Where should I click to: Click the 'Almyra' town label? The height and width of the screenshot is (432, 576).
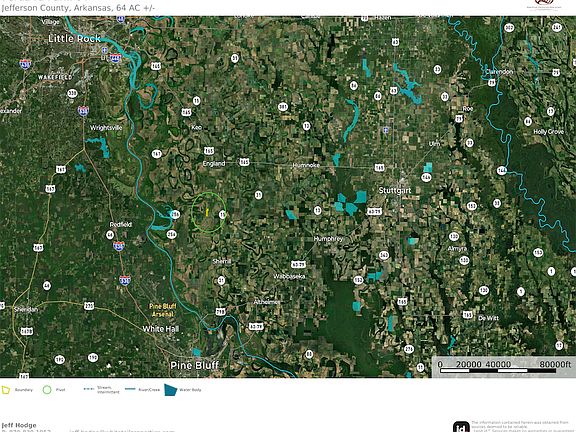tap(457, 249)
